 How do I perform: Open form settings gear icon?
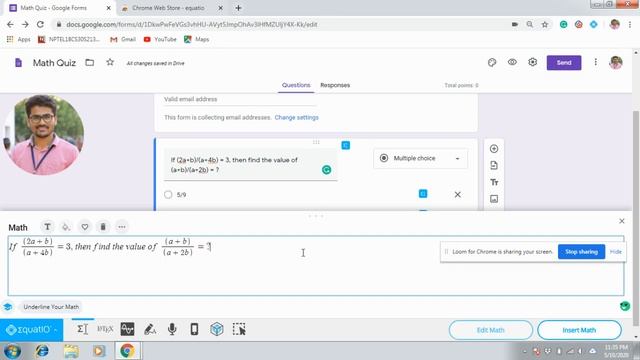click(532, 62)
